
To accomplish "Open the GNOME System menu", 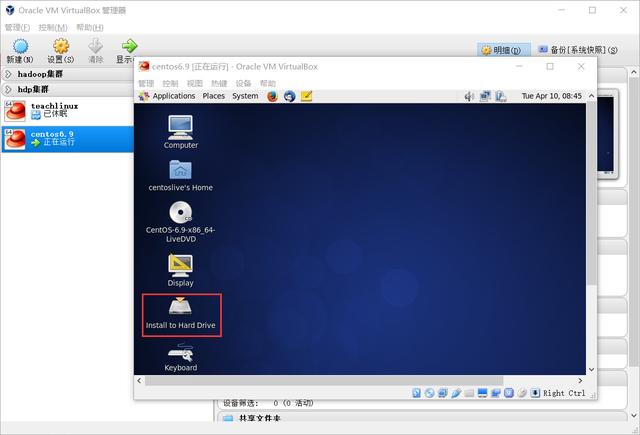I will (x=245, y=96).
